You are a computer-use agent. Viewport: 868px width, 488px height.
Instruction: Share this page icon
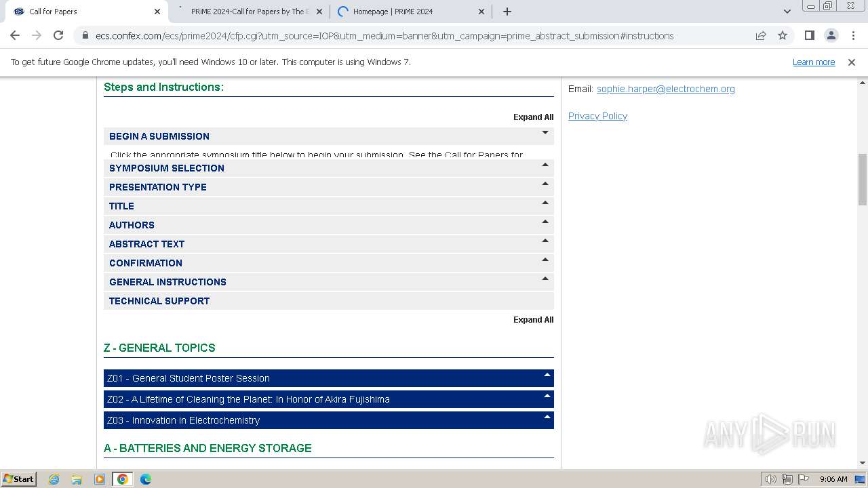pos(761,36)
